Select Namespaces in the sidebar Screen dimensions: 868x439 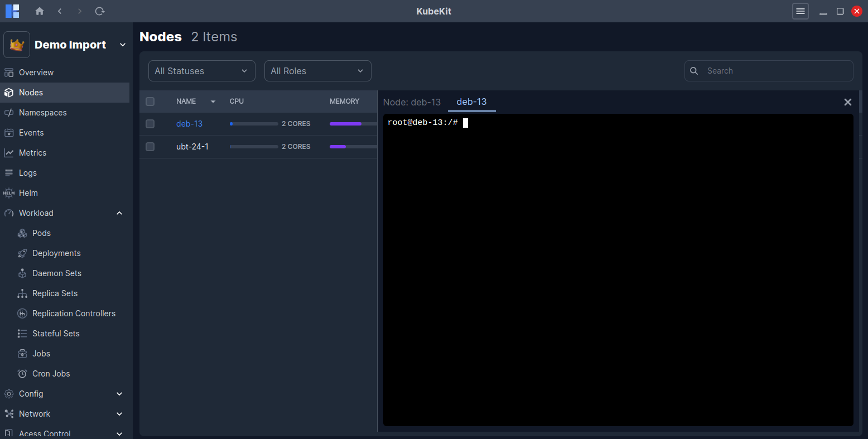pyautogui.click(x=42, y=112)
